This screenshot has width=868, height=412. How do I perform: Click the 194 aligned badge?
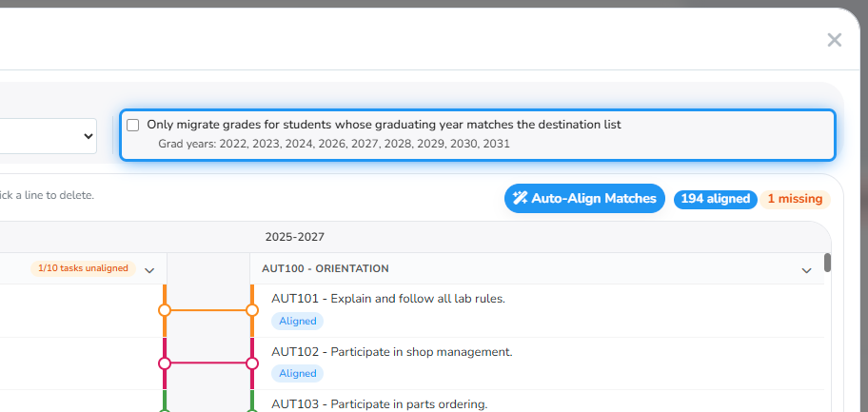[715, 199]
